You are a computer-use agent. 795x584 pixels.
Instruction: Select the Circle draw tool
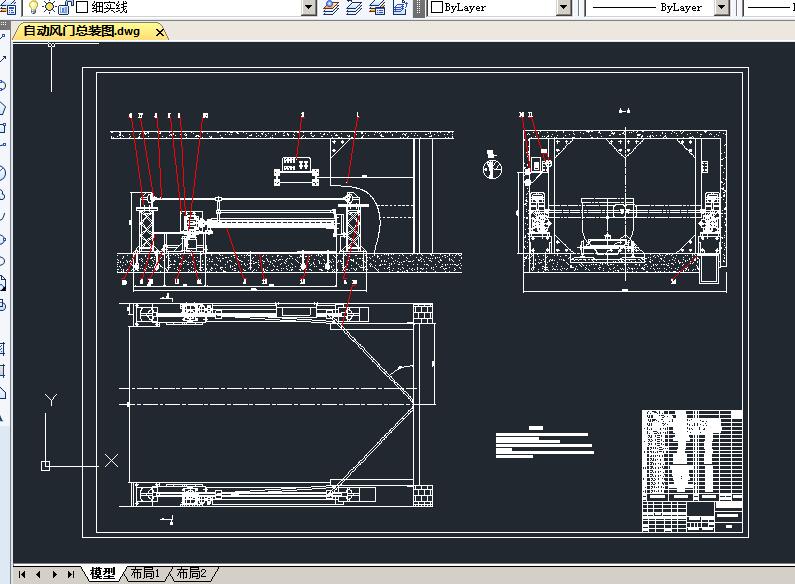coord(3,172)
